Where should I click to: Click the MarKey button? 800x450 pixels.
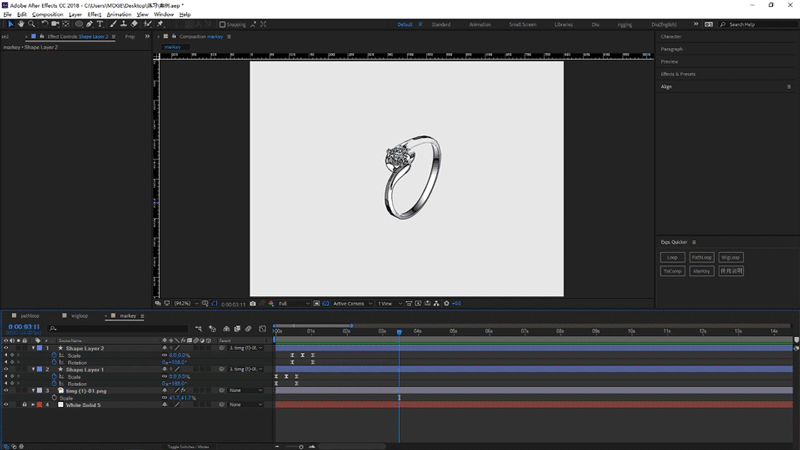[702, 271]
